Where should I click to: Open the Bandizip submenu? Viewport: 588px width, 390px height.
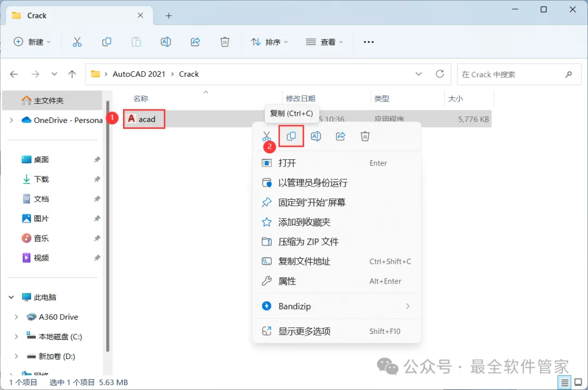click(x=337, y=306)
